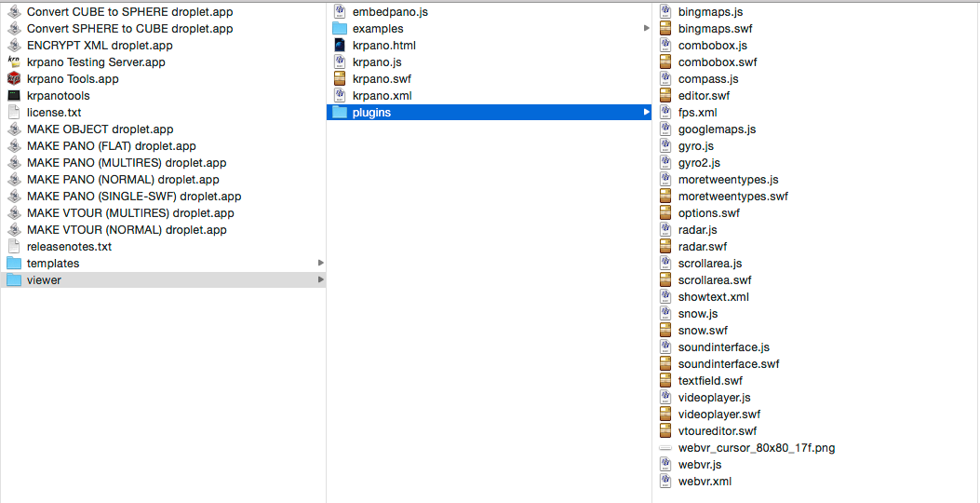
Task: Select the scrollarea.swf file
Action: coord(715,280)
